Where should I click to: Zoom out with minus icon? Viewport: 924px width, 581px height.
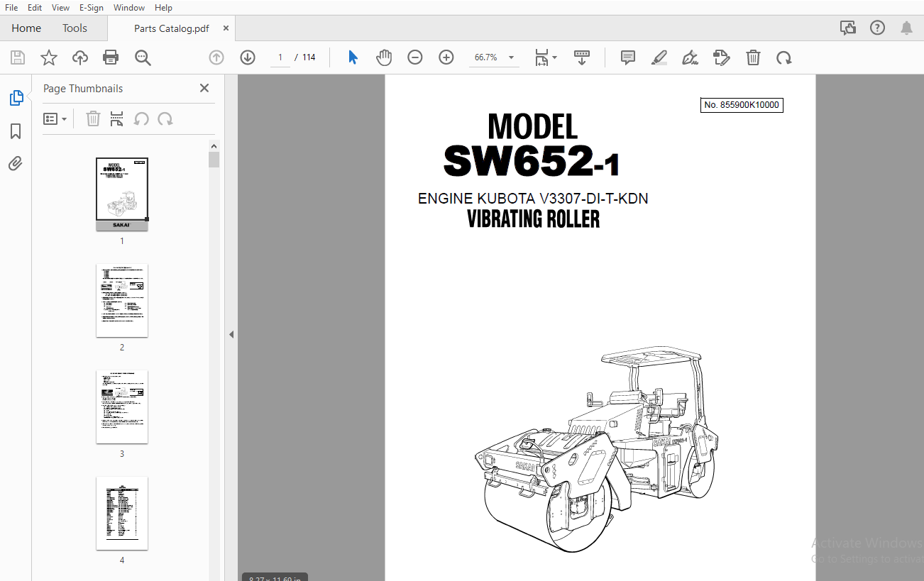pyautogui.click(x=415, y=57)
